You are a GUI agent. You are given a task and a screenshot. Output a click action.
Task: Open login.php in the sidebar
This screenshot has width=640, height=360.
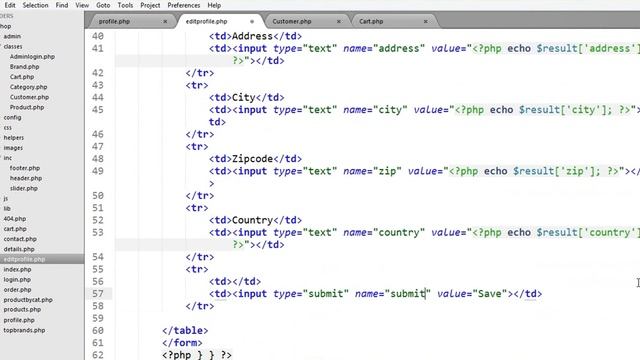17,280
